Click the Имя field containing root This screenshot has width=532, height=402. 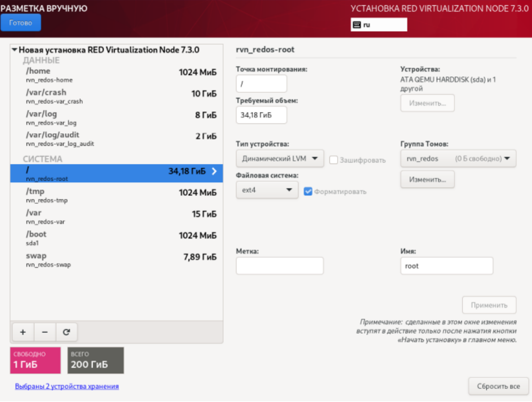[447, 266]
